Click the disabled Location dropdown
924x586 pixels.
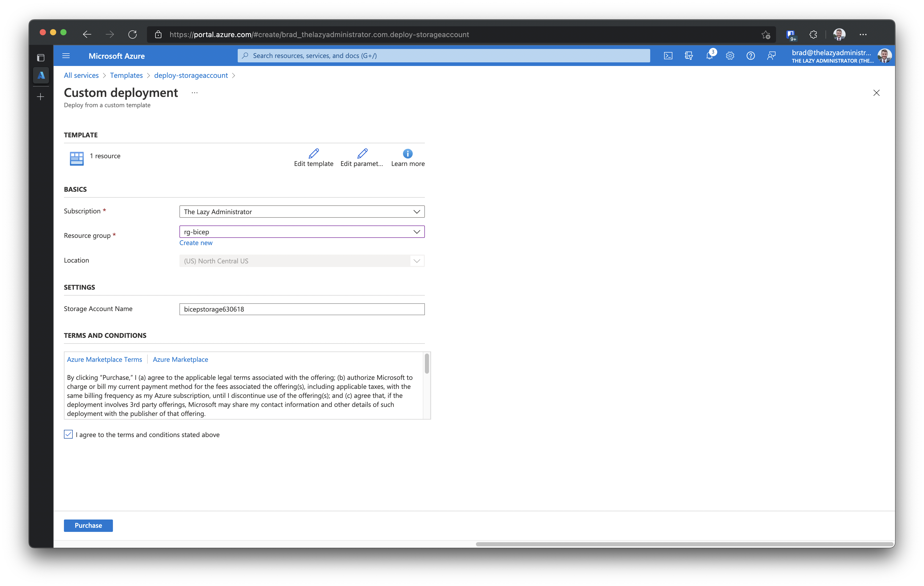[x=302, y=261]
